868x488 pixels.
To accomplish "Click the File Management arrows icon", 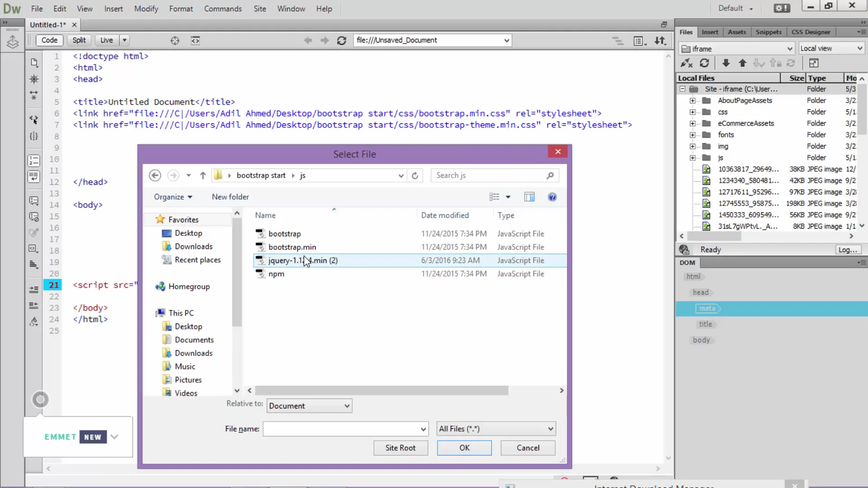I will tap(660, 41).
